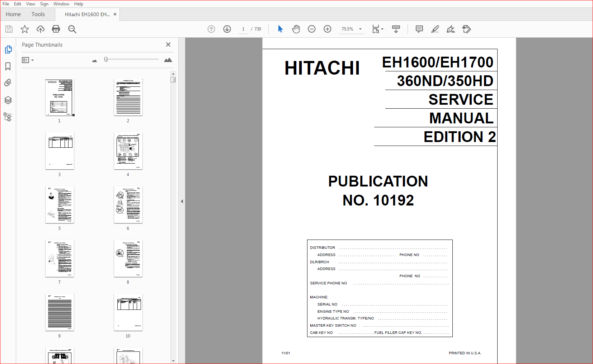Open the Edit menu
593x364 pixels.
(18, 4)
